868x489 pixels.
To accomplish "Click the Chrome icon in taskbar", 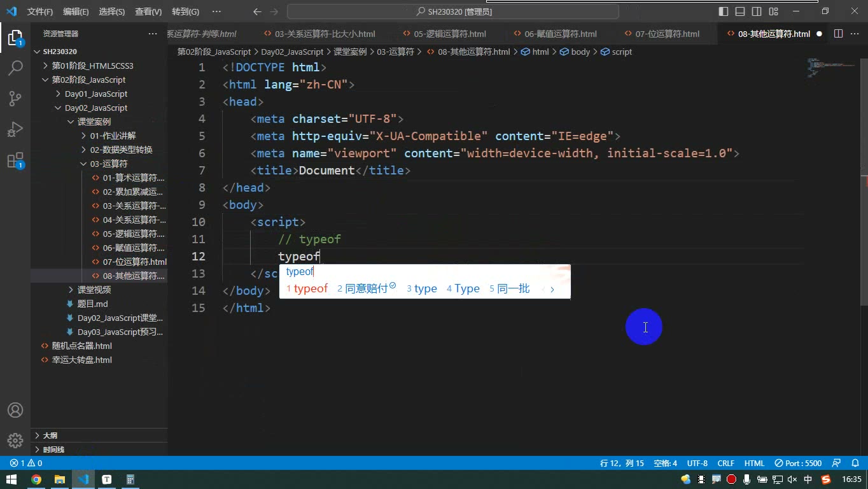I will [36, 479].
